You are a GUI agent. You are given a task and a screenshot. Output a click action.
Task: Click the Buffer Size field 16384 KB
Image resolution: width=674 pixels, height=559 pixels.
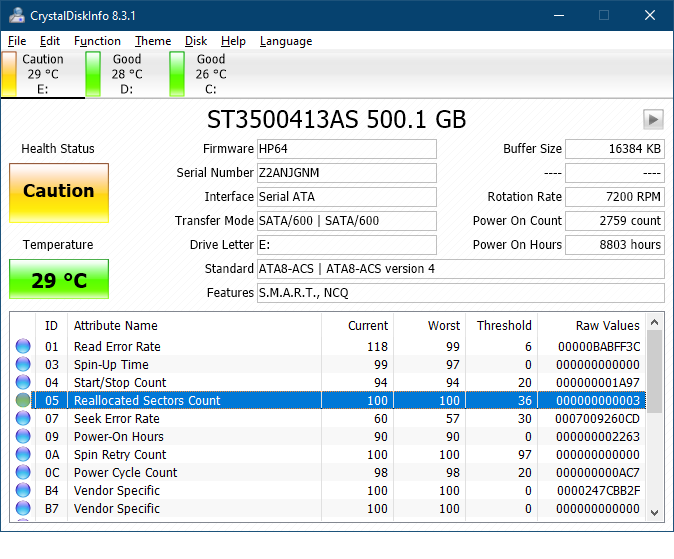[x=615, y=149]
